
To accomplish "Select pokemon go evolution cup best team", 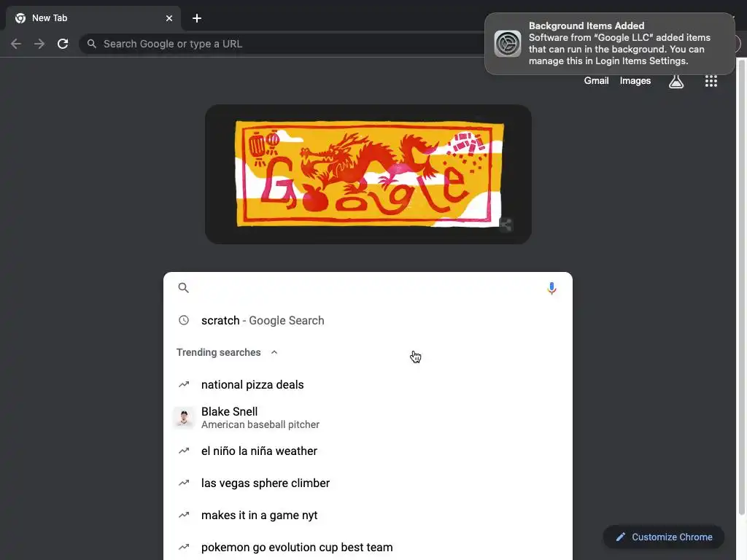I will 368,547.
